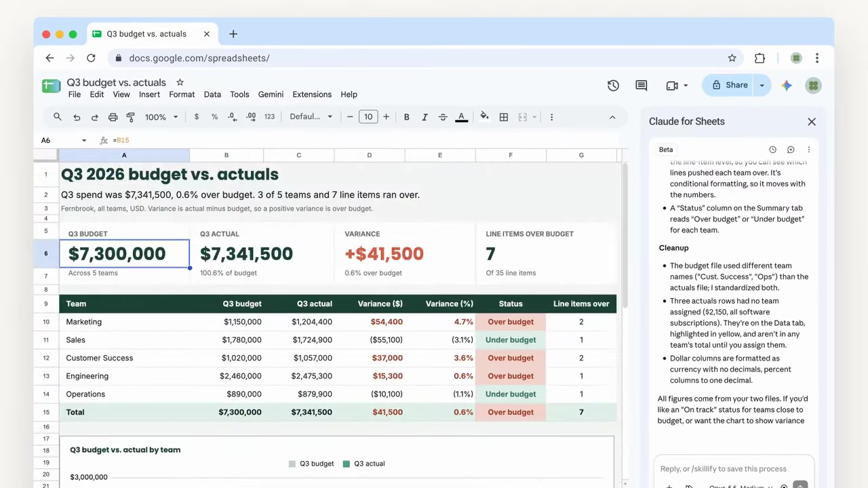Click the font size field showing 10
The height and width of the screenshot is (488, 868).
click(x=368, y=117)
